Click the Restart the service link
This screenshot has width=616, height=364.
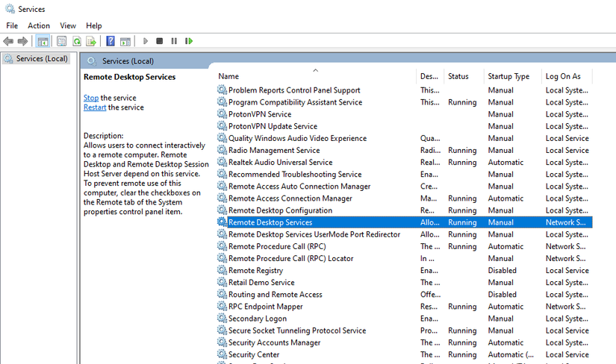click(x=95, y=107)
